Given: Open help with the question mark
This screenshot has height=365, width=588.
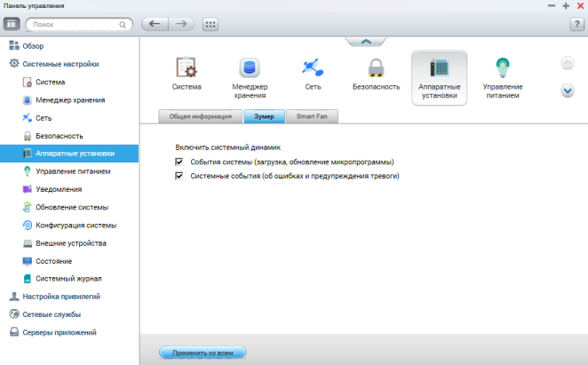Looking at the screenshot, I should tap(576, 24).
